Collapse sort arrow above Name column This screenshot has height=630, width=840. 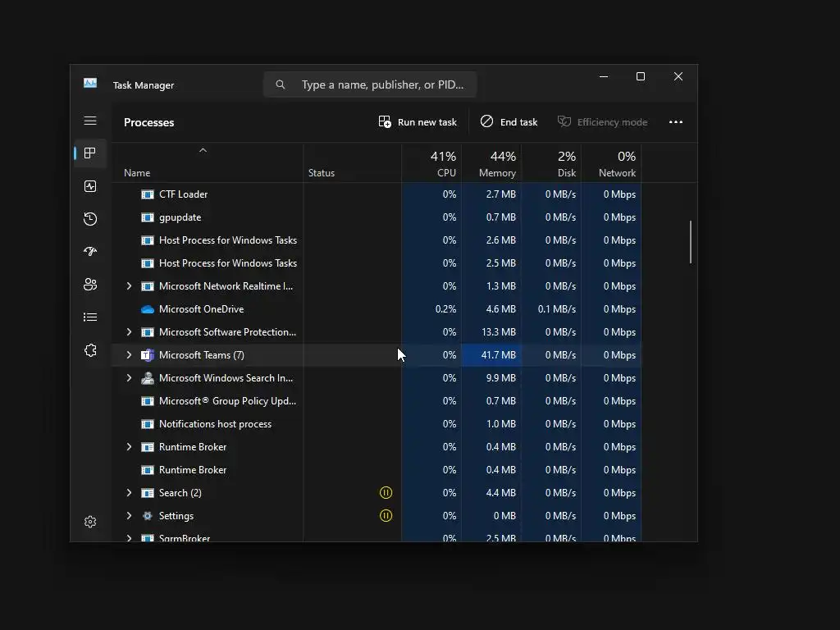pyautogui.click(x=203, y=151)
